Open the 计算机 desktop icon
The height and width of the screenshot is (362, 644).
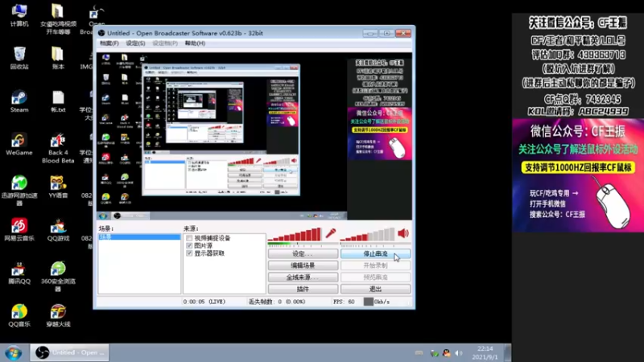19,15
